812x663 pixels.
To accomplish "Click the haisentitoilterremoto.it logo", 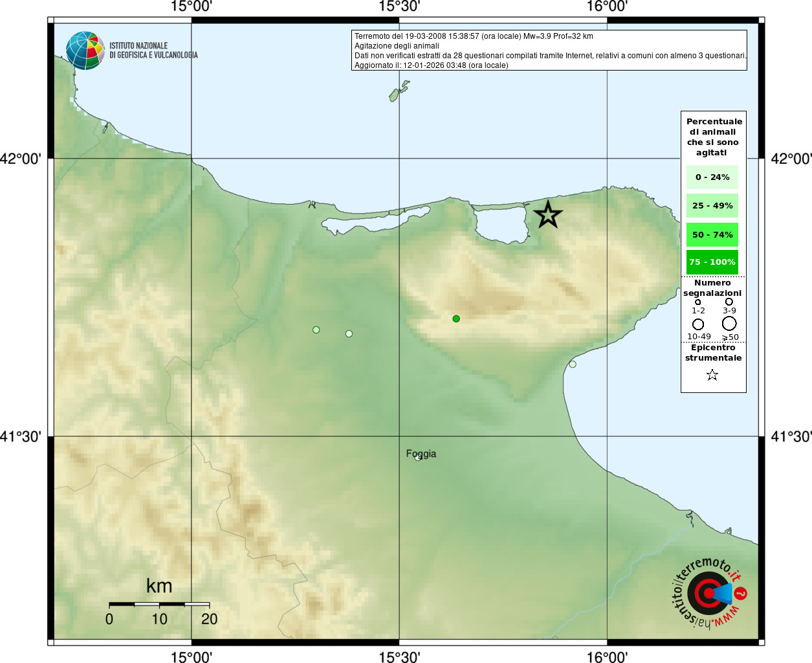I will (709, 593).
